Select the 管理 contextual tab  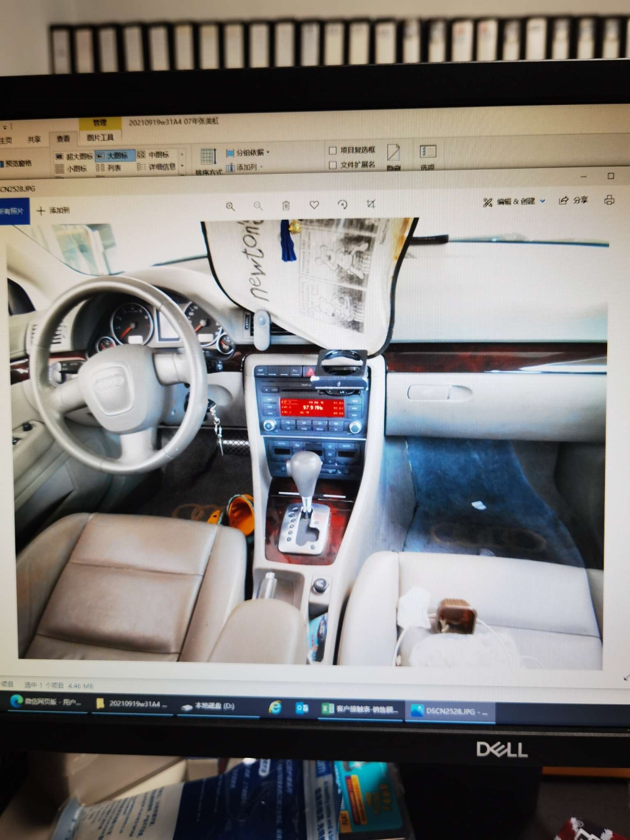[x=100, y=123]
